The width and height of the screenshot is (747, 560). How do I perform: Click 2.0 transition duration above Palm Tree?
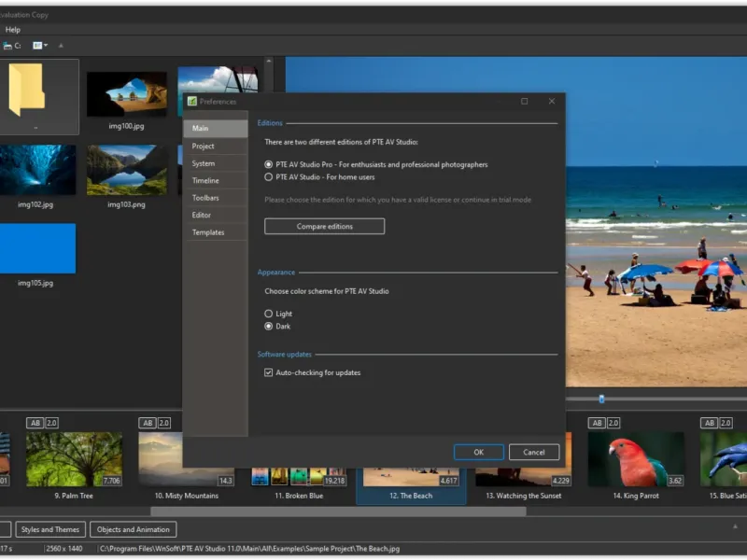tap(52, 423)
